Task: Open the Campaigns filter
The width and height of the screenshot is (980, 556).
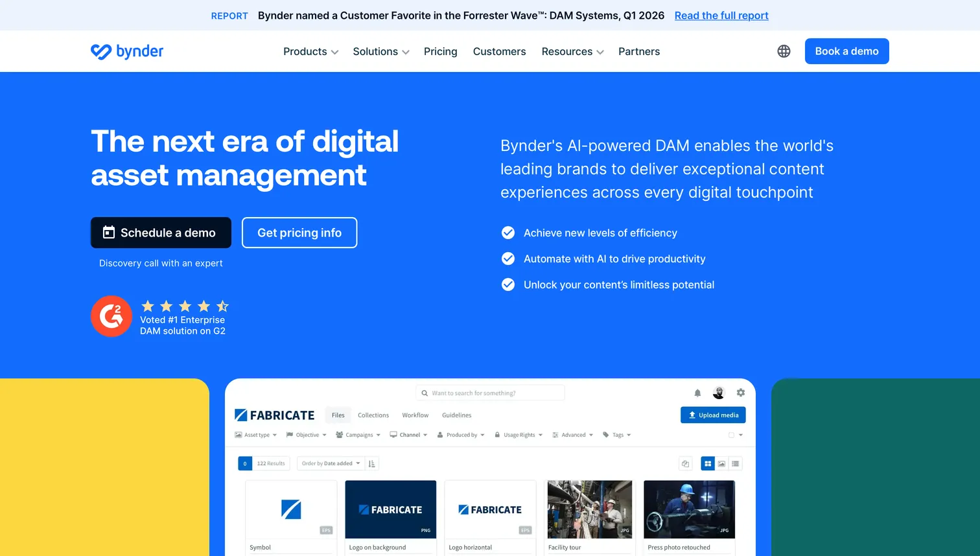Action: 358,435
